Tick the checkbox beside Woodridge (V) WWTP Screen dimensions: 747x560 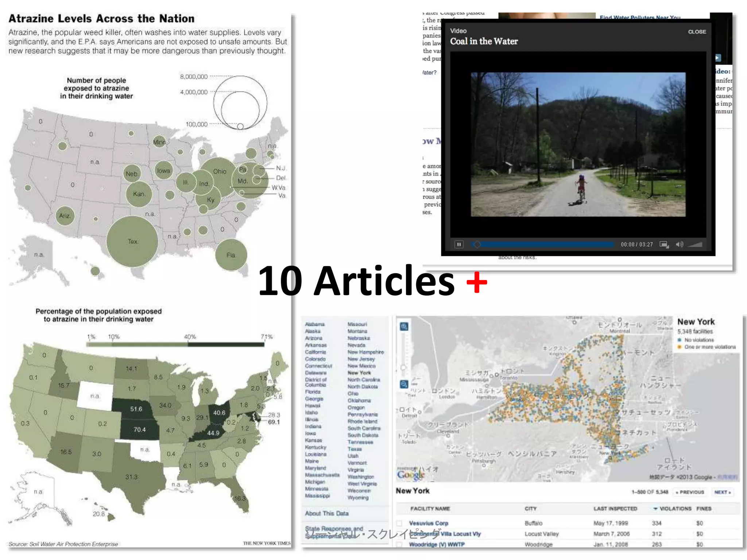pos(400,545)
